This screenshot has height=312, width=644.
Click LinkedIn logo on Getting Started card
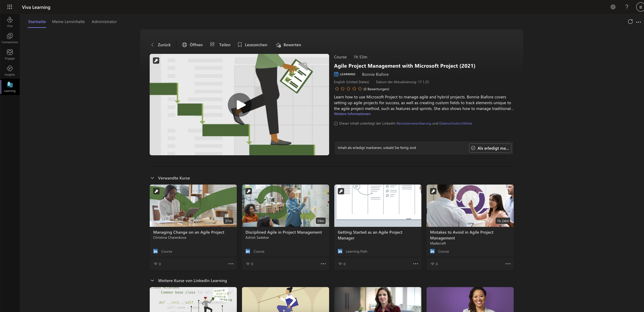[340, 251]
